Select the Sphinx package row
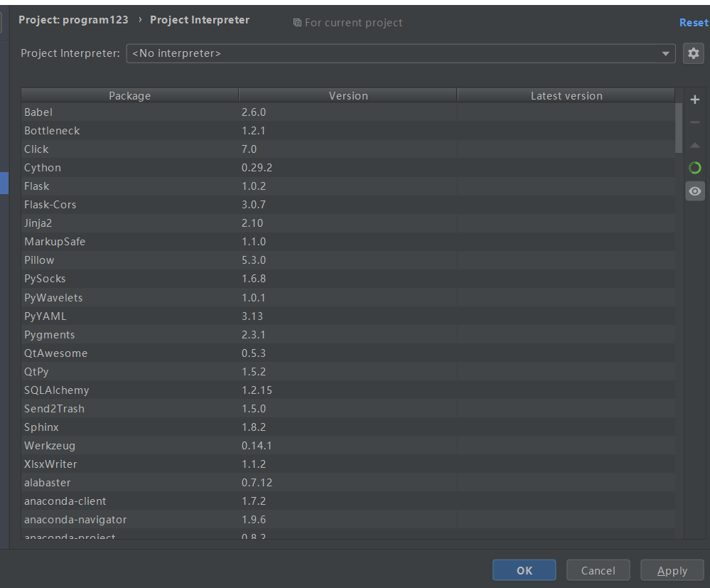The width and height of the screenshot is (710, 588). (348, 427)
